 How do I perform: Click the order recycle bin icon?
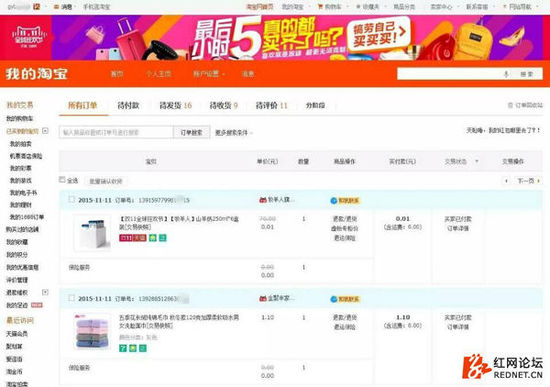click(x=510, y=105)
